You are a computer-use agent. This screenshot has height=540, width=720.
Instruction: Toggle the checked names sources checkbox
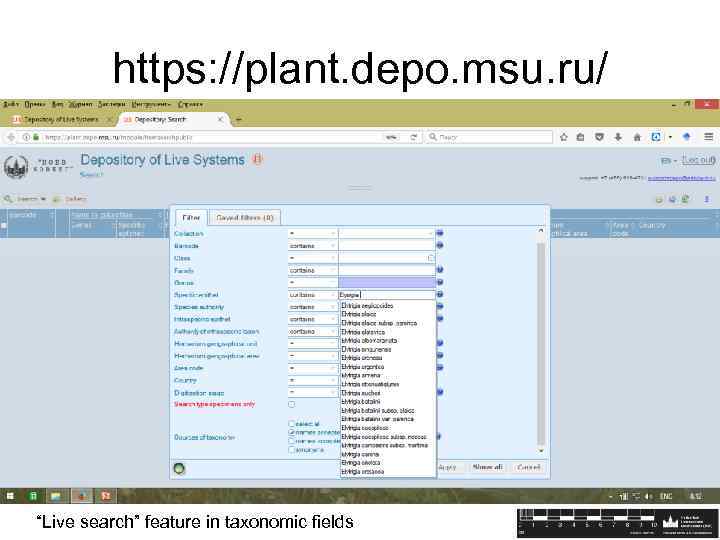[292, 432]
